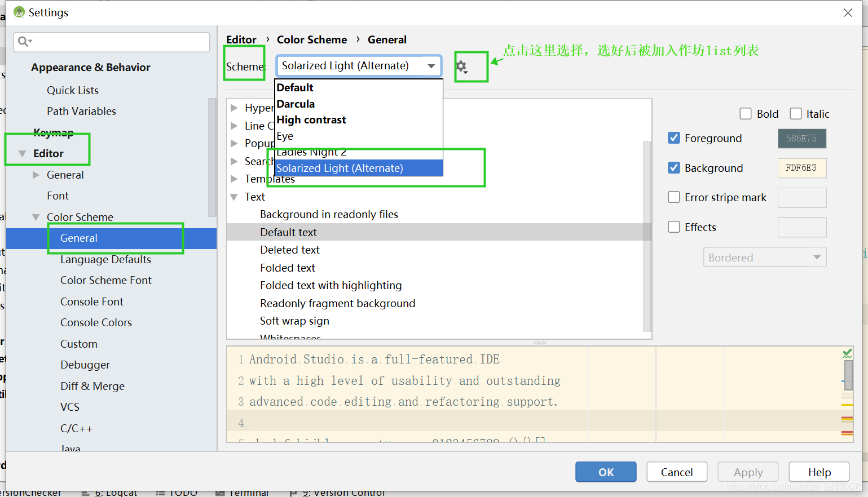Viewport: 868px width, 497px height.
Task: Choose Default scheme from dropdown list
Action: point(359,87)
